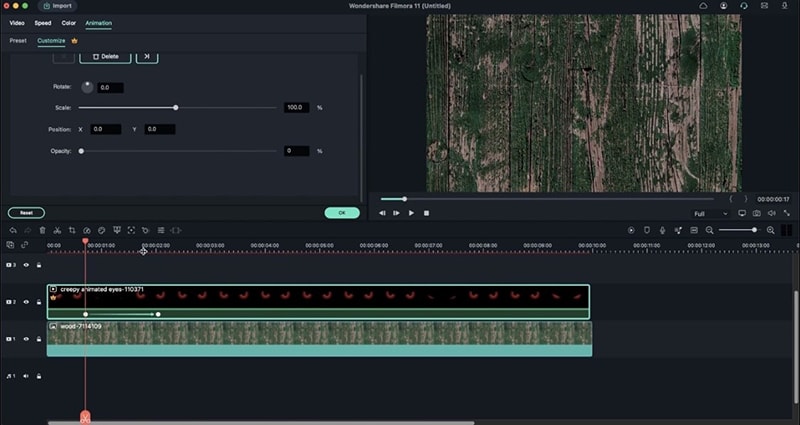The width and height of the screenshot is (800, 425).
Task: Open the Keyframing tool icon
Action: pyautogui.click(x=145, y=231)
